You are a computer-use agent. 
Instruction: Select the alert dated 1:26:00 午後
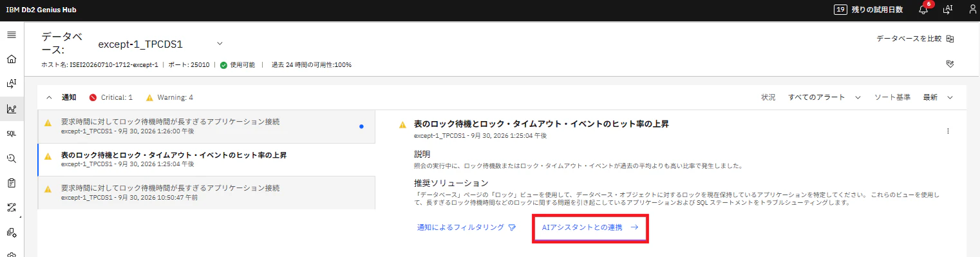(x=205, y=126)
